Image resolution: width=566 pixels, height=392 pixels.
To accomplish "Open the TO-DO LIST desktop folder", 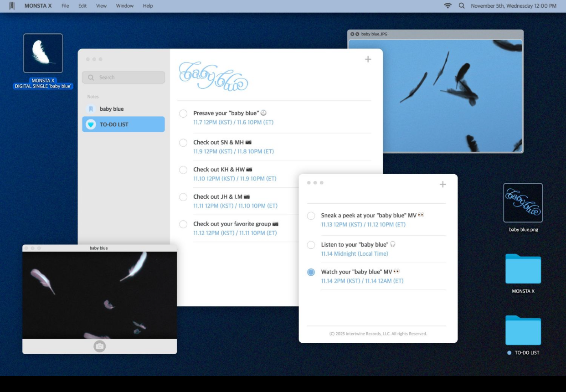I will click(523, 330).
